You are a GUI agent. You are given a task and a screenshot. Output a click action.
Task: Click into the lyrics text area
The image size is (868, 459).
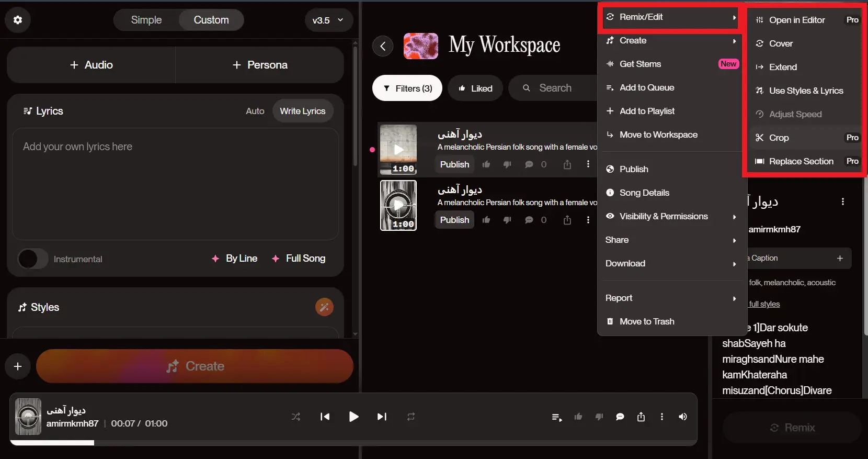point(175,183)
